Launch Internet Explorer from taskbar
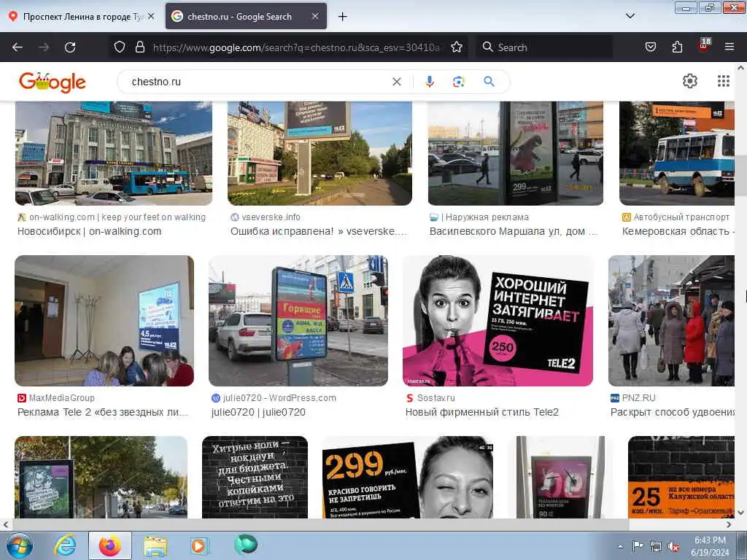Viewport: 747px width, 560px height. (x=65, y=545)
